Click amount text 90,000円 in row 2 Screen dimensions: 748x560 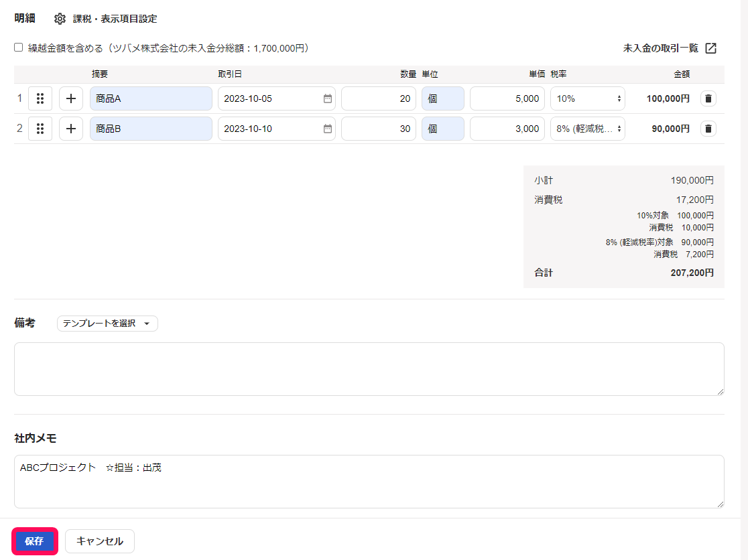pyautogui.click(x=670, y=129)
